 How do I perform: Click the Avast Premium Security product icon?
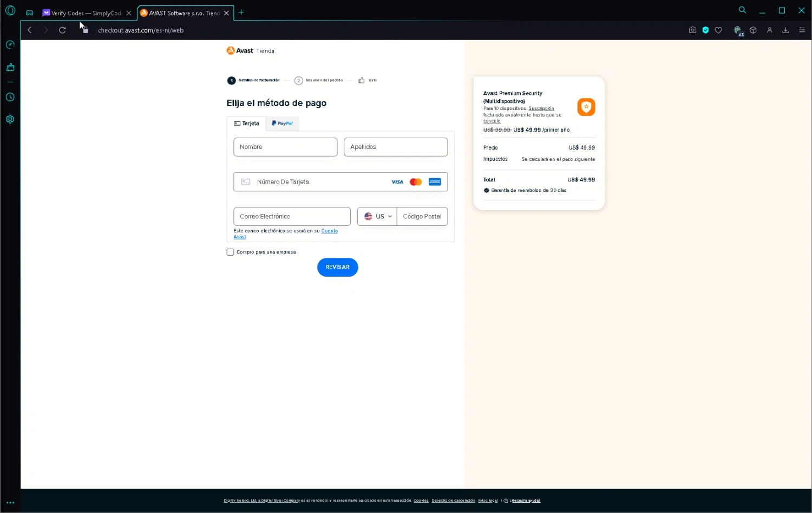tap(586, 107)
